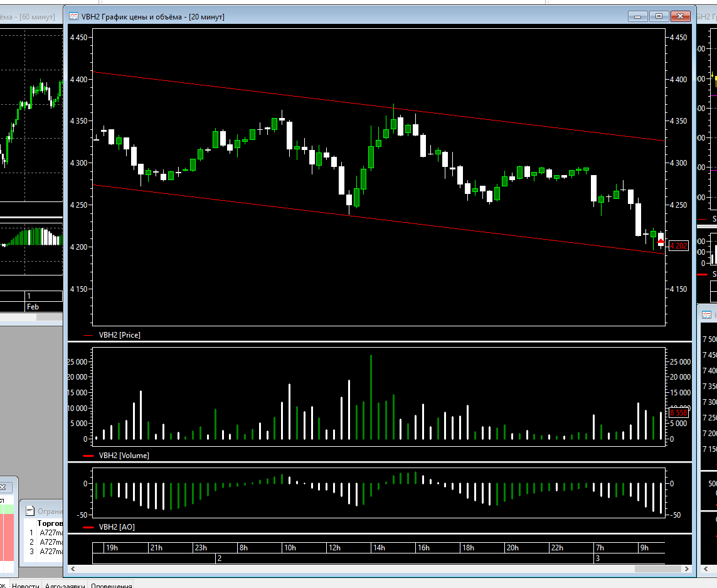Click the 4 400 label on left price axis
The height and width of the screenshot is (588, 717).
point(78,80)
